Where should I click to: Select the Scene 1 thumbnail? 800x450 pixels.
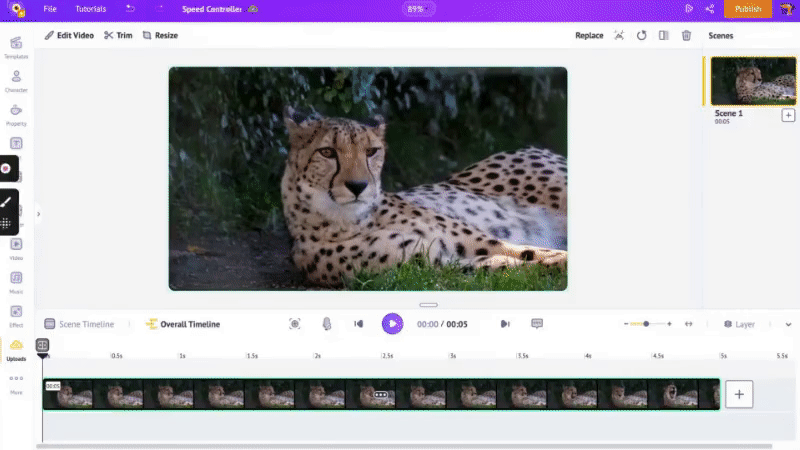[x=753, y=81]
